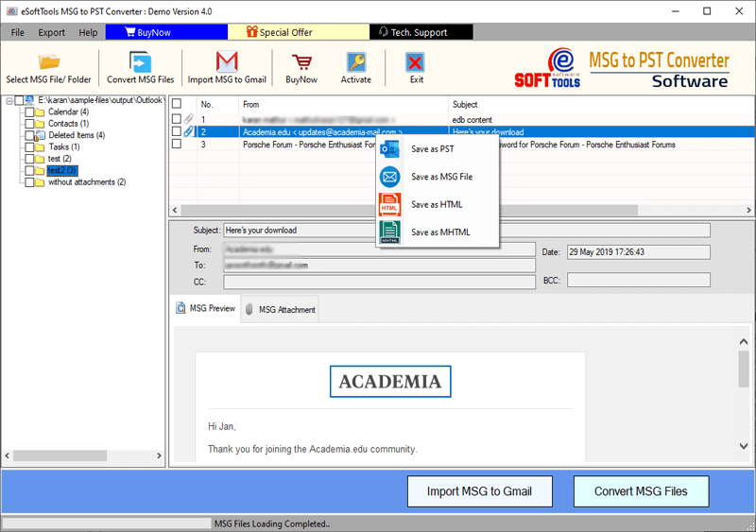Click the app icon in the title bar
This screenshot has height=532, width=756.
[x=10, y=11]
